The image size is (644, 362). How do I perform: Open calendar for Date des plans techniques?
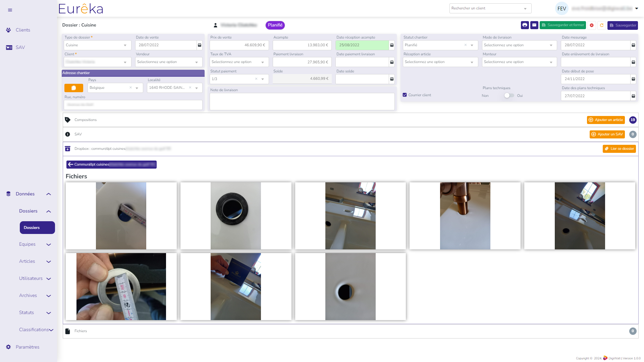pyautogui.click(x=633, y=96)
